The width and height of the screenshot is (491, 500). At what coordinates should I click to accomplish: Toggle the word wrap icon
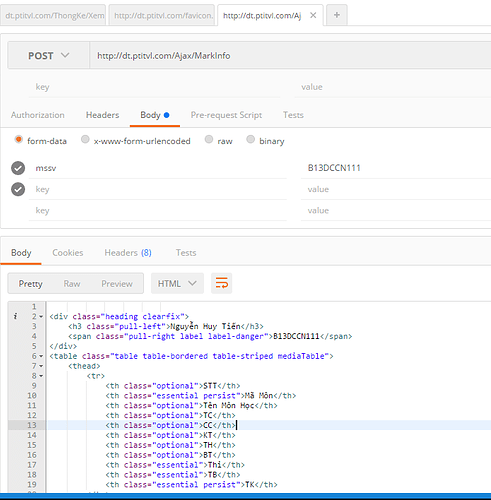point(221,283)
